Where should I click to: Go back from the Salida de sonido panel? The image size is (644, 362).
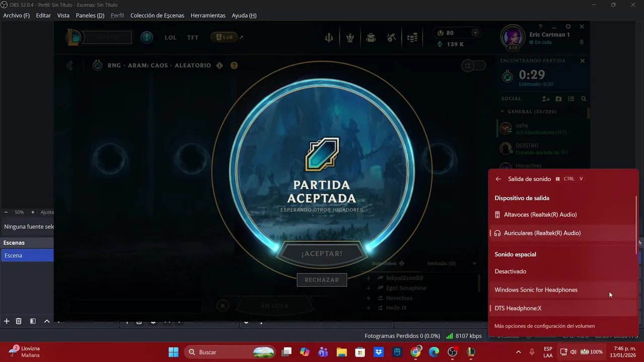pyautogui.click(x=498, y=179)
